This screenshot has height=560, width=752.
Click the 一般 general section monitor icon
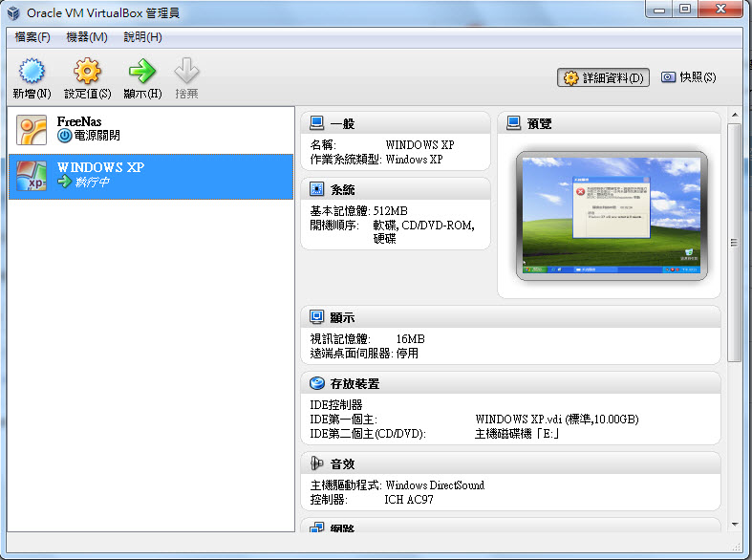317,123
